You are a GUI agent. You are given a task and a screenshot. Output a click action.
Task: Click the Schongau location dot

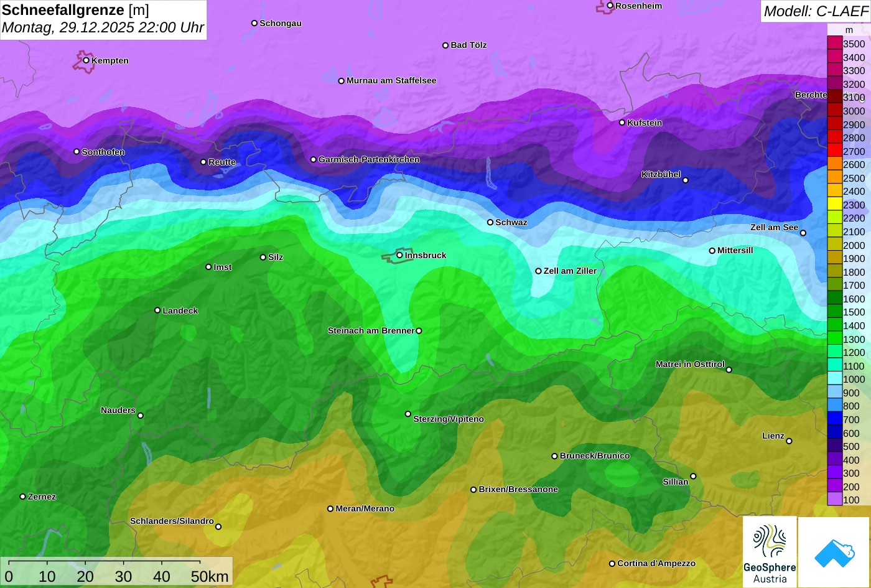coord(254,23)
